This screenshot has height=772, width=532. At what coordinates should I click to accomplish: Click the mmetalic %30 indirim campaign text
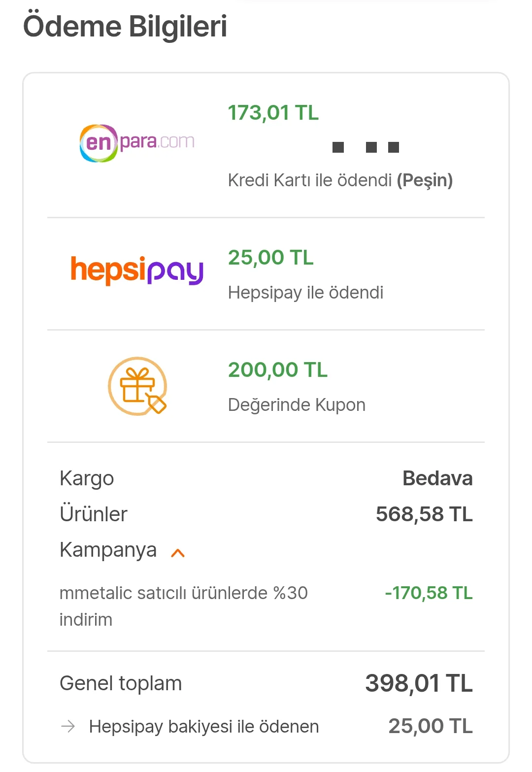(183, 605)
